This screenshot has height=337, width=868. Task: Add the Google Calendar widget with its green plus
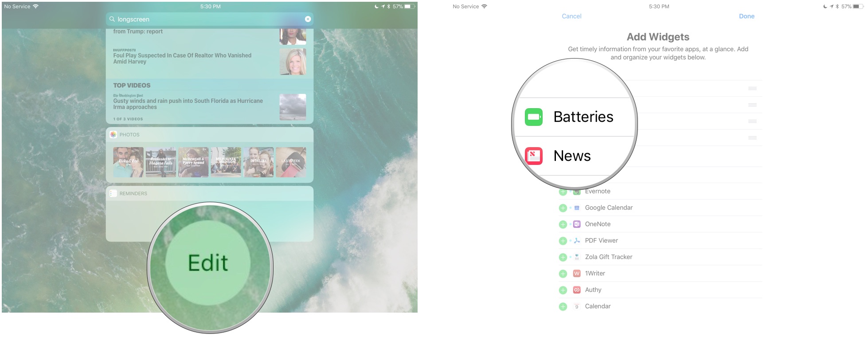[x=563, y=208]
